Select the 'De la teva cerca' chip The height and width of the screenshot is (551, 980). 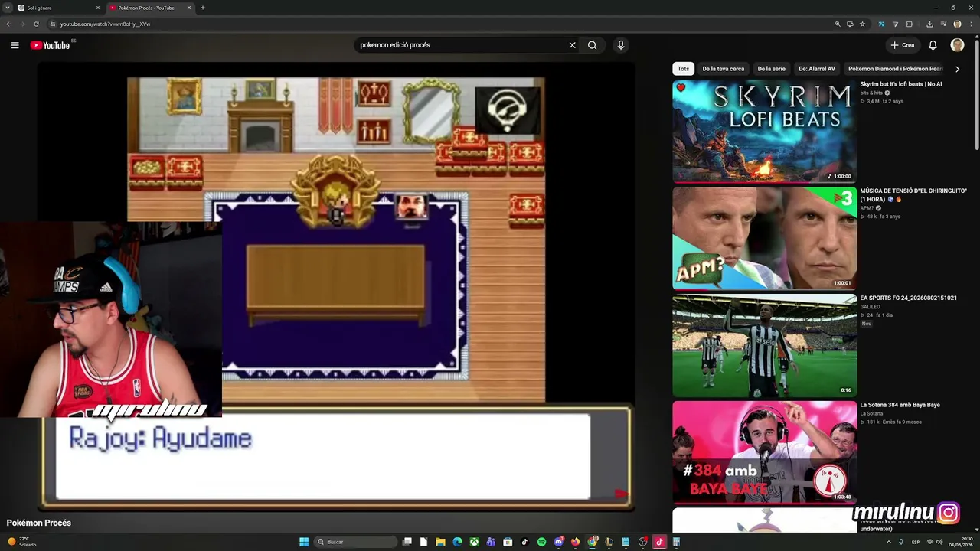click(x=724, y=69)
